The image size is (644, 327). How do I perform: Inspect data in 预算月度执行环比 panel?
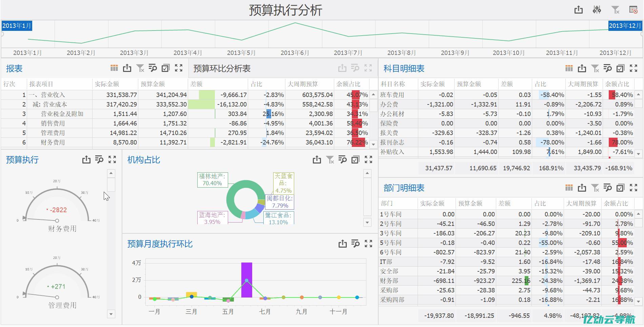pos(356,244)
